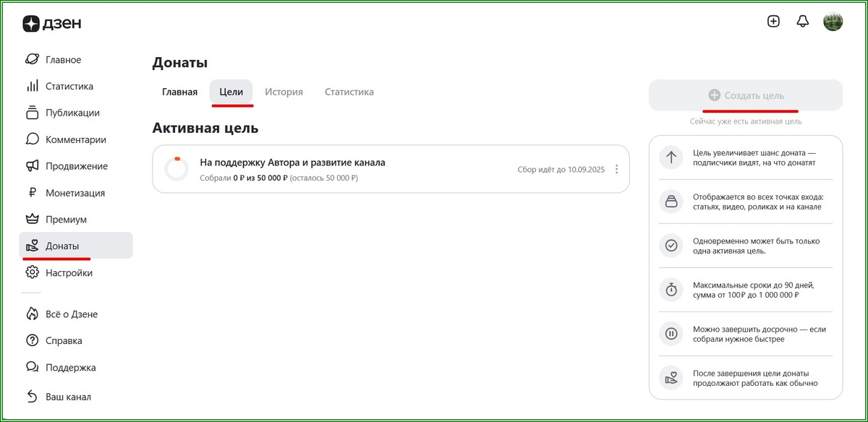This screenshot has height=422, width=868.
Task: Click the hand-heart icon in the last tip
Action: (x=671, y=378)
